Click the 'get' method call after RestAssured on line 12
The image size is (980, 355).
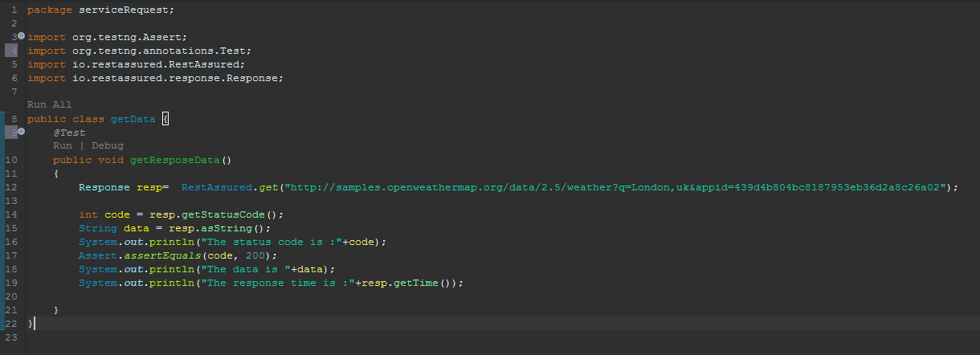click(x=268, y=187)
